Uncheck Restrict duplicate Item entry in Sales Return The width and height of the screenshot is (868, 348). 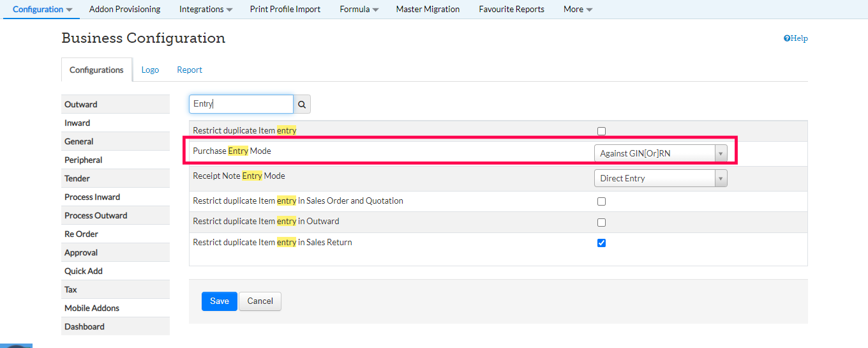coord(601,243)
